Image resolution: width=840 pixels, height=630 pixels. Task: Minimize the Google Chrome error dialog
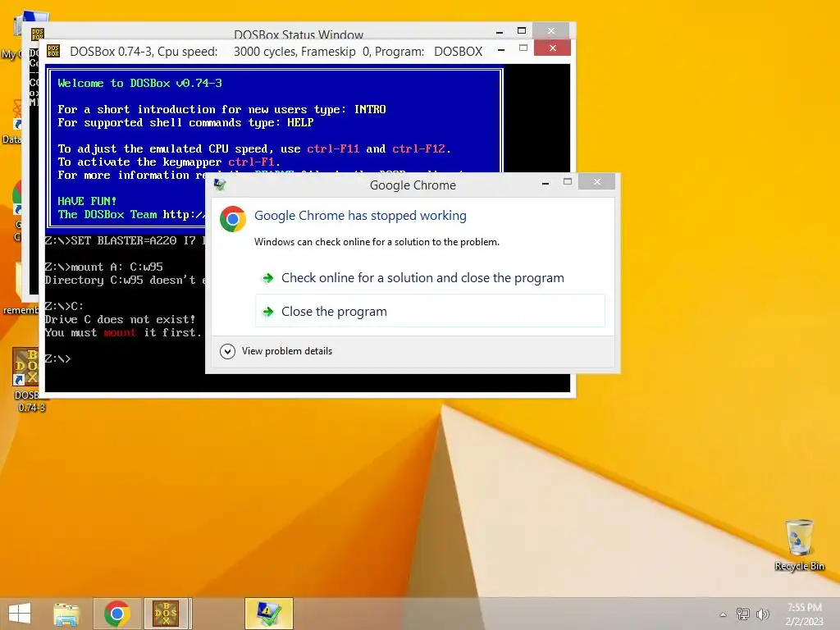tap(546, 182)
